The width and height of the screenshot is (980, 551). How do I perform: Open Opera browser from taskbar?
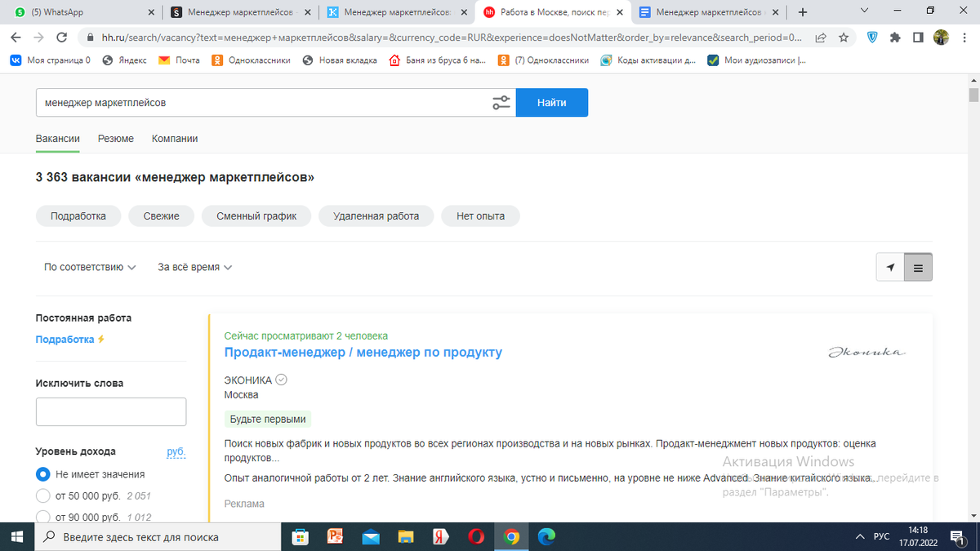coord(476,536)
